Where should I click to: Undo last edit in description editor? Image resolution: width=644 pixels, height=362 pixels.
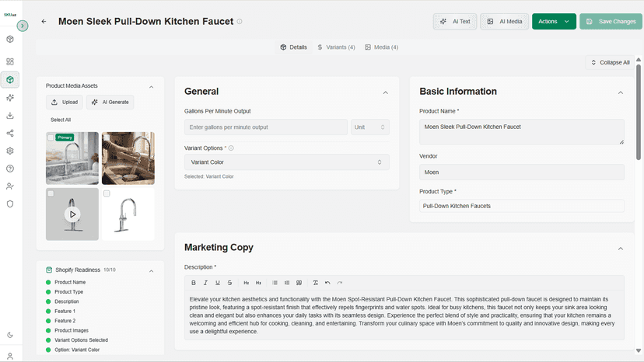[x=327, y=283]
